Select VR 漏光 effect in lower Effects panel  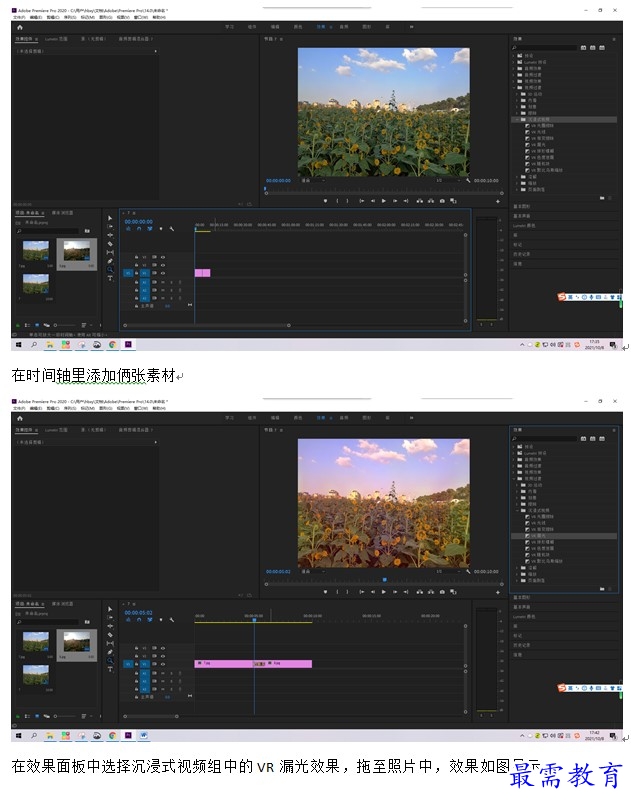[539, 536]
